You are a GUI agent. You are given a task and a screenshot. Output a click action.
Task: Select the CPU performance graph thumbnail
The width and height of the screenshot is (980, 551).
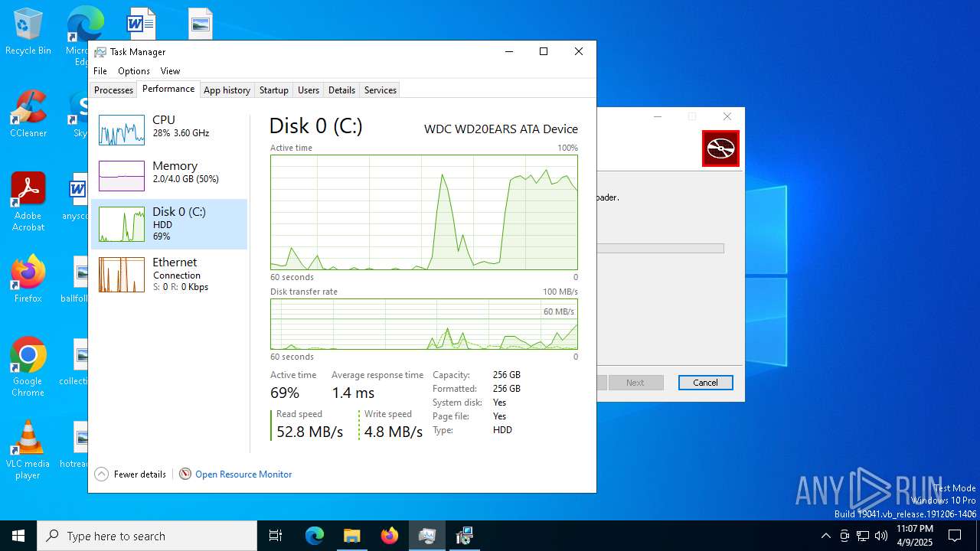(122, 130)
